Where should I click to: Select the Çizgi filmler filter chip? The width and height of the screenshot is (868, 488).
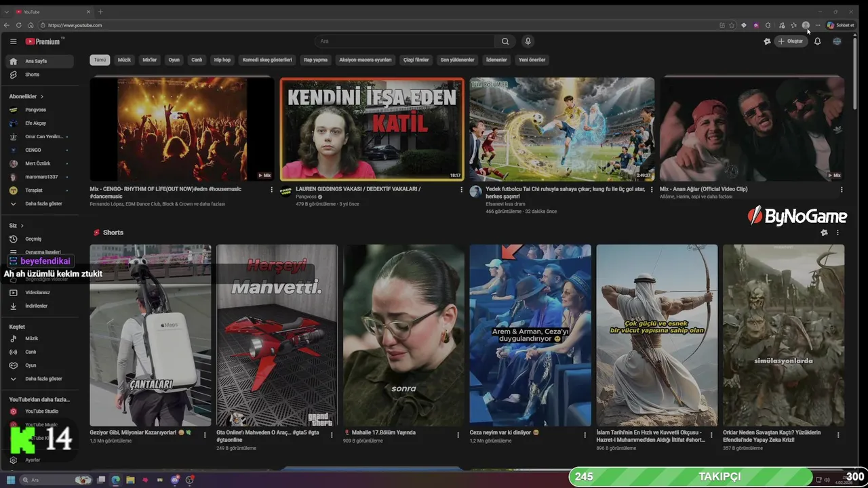point(416,60)
